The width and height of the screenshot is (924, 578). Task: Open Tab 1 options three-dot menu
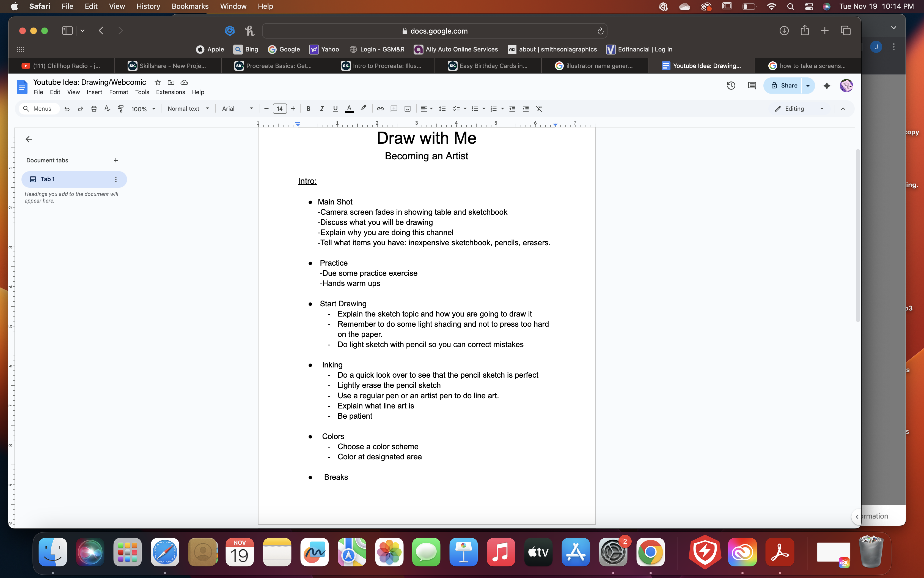point(116,179)
